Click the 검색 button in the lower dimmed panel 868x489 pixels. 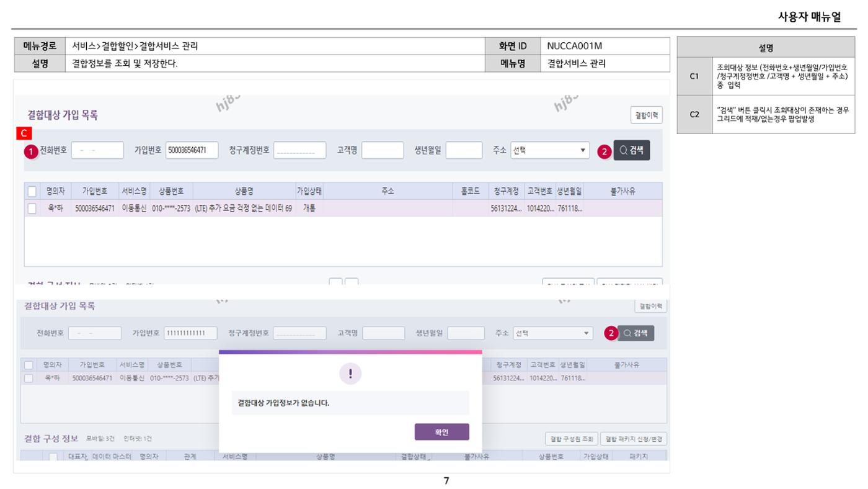pyautogui.click(x=635, y=333)
